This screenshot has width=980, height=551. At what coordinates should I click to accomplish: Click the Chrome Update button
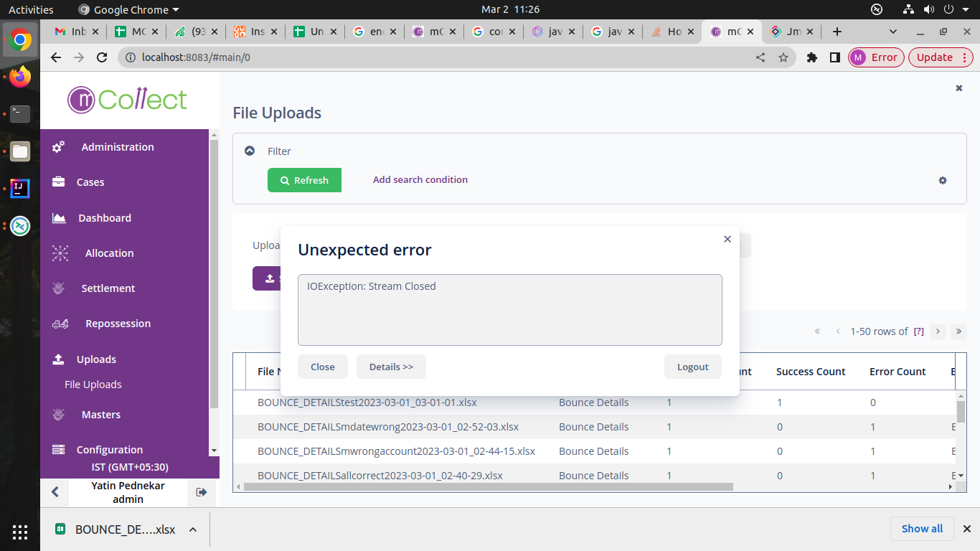941,57
